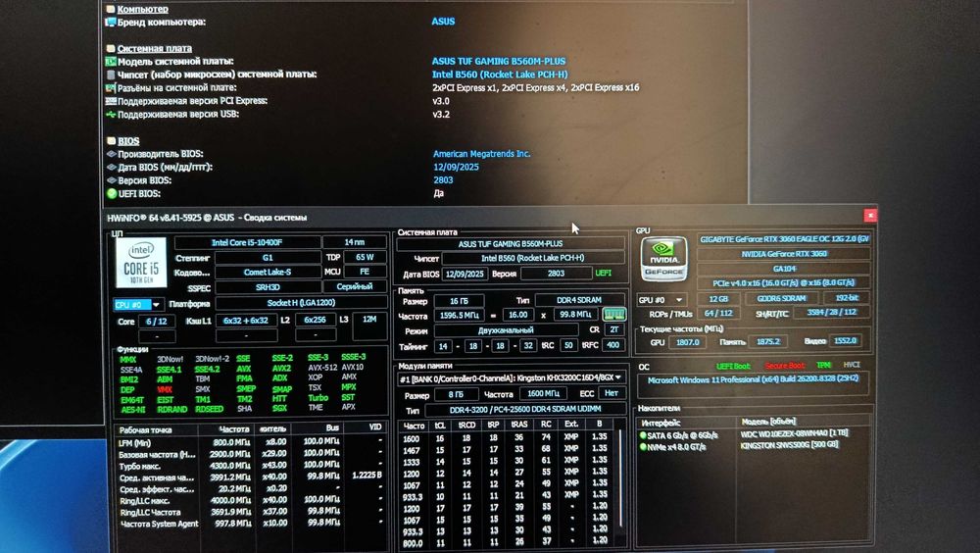
Task: Click the 192-bit memory bus width field
Action: (x=845, y=298)
